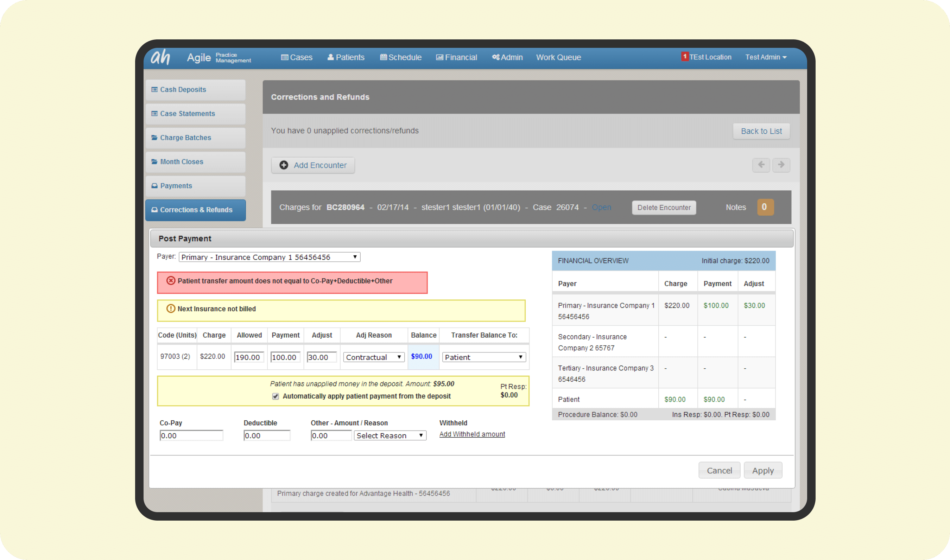This screenshot has height=560, width=950.
Task: Click the Payments inbox icon
Action: click(154, 186)
